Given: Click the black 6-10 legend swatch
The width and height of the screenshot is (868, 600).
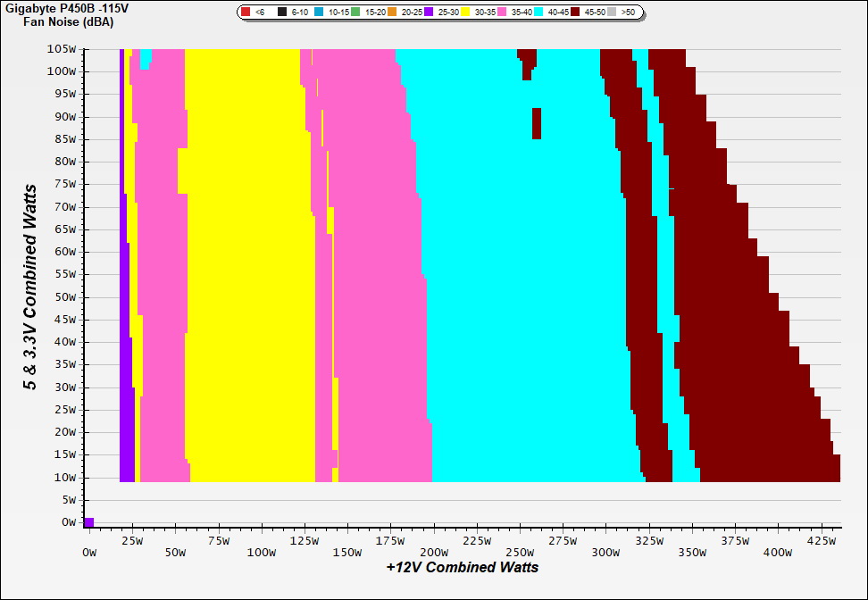Looking at the screenshot, I should coord(282,12).
